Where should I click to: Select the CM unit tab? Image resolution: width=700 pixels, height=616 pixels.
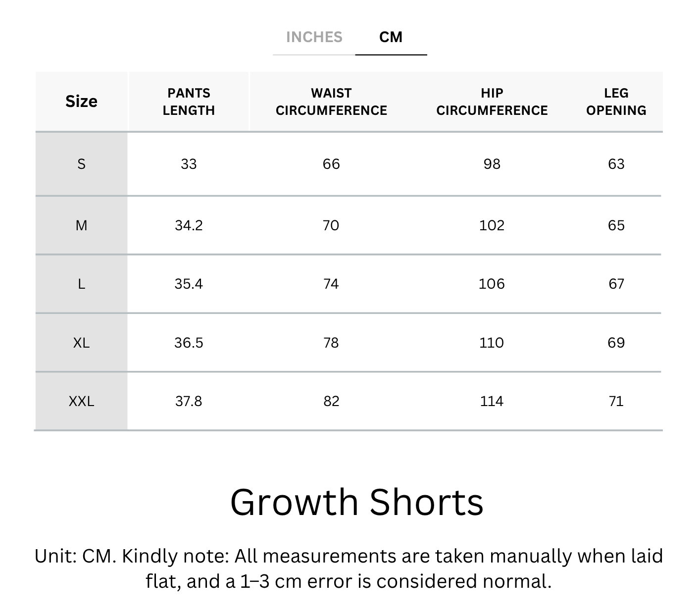point(391,37)
